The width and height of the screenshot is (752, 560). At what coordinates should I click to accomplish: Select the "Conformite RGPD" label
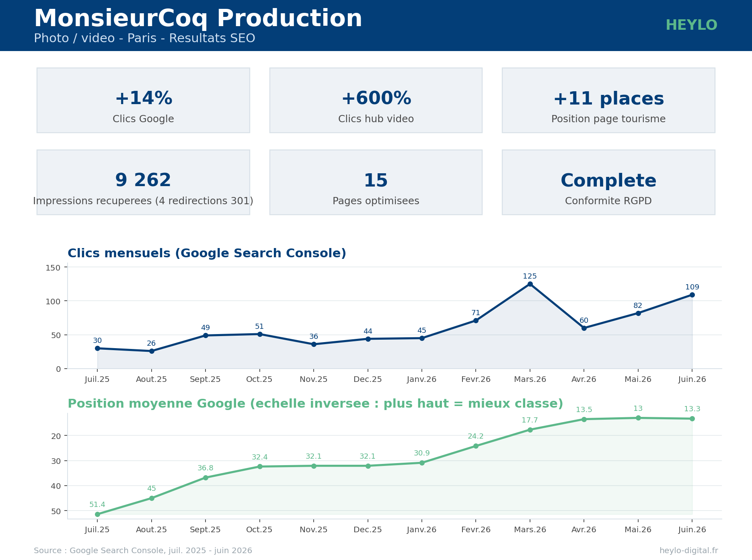click(608, 201)
